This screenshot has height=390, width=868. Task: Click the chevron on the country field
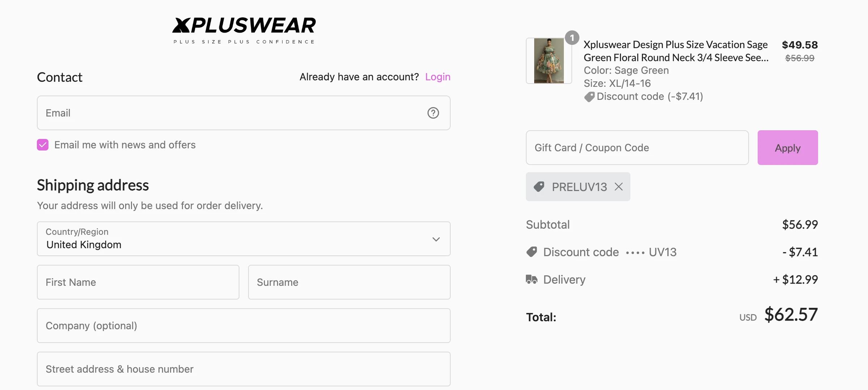click(436, 239)
